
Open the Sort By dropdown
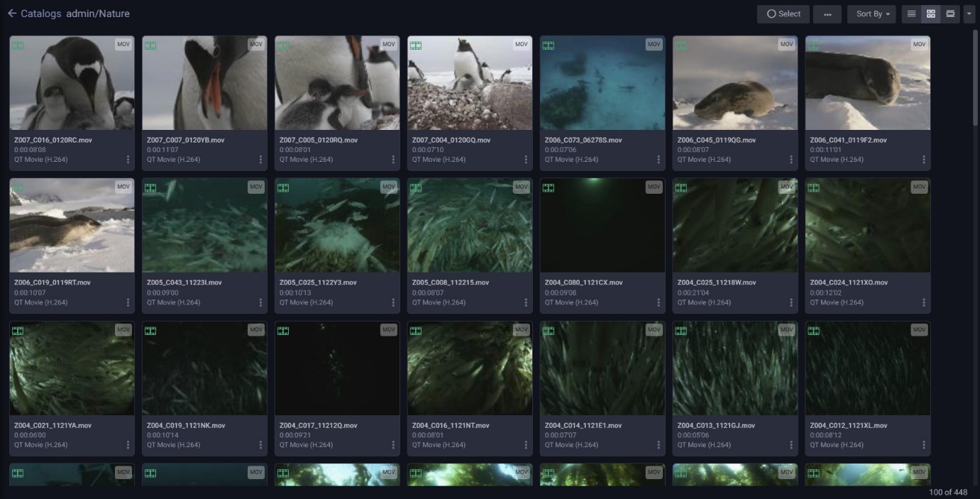pos(872,14)
